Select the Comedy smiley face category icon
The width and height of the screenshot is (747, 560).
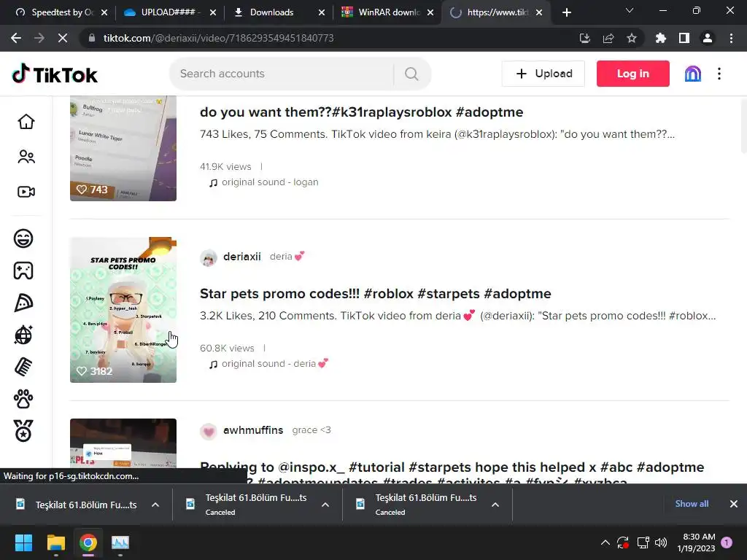[23, 238]
